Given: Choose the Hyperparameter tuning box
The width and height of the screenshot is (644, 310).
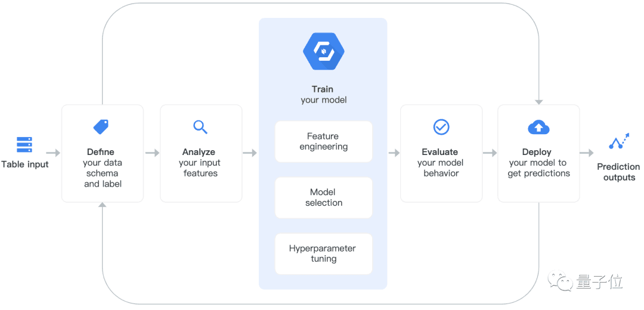Looking at the screenshot, I should tap(324, 254).
